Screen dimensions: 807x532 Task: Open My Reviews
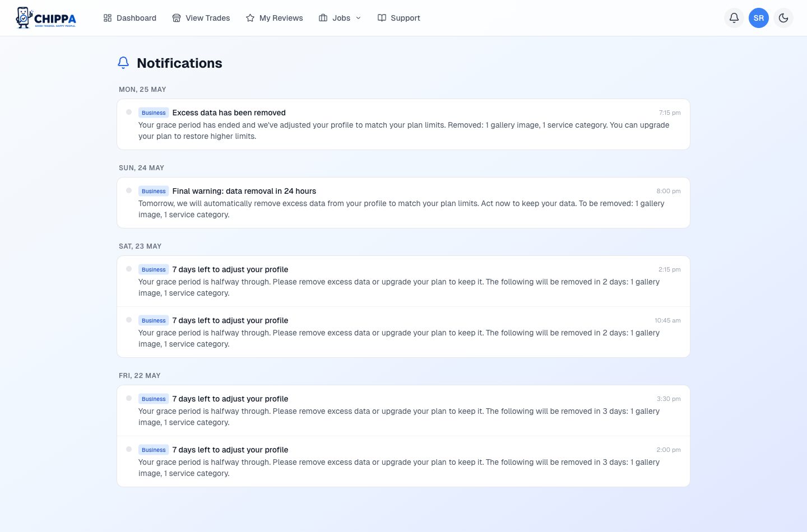pos(275,18)
